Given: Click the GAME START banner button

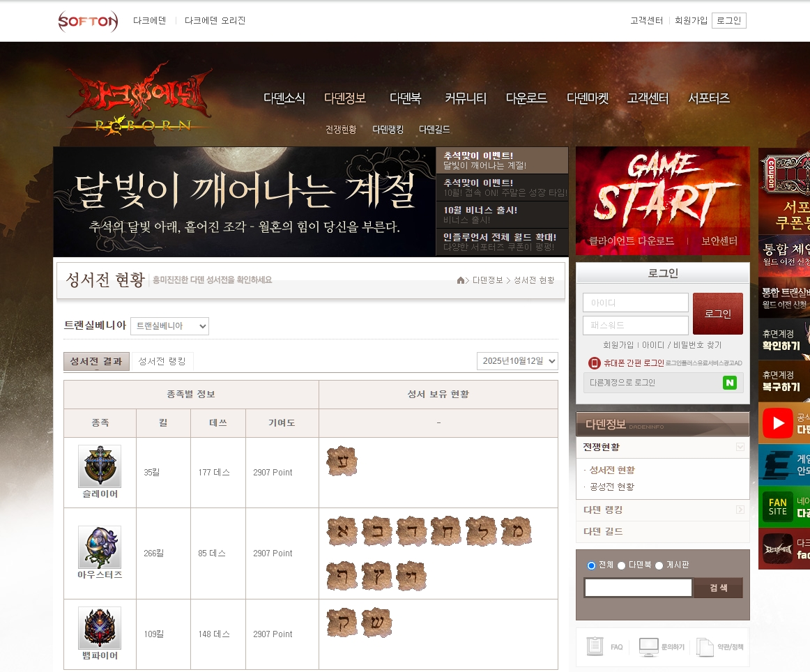Looking at the screenshot, I should [663, 190].
